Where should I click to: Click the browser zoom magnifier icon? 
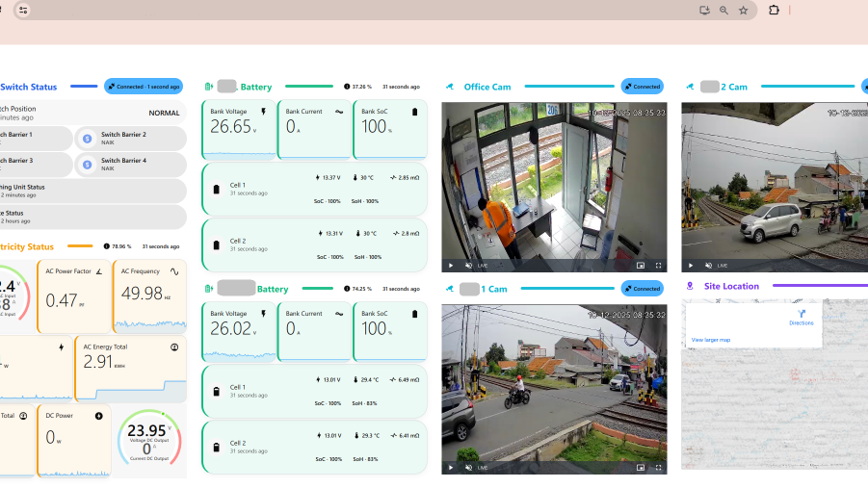723,11
